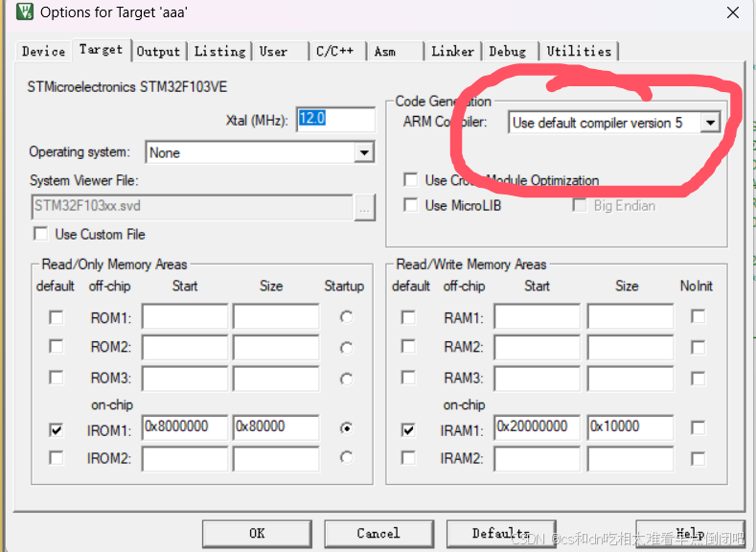756x552 pixels.
Task: Click the IRAM1 Start field 0x20000000
Action: coord(538,427)
